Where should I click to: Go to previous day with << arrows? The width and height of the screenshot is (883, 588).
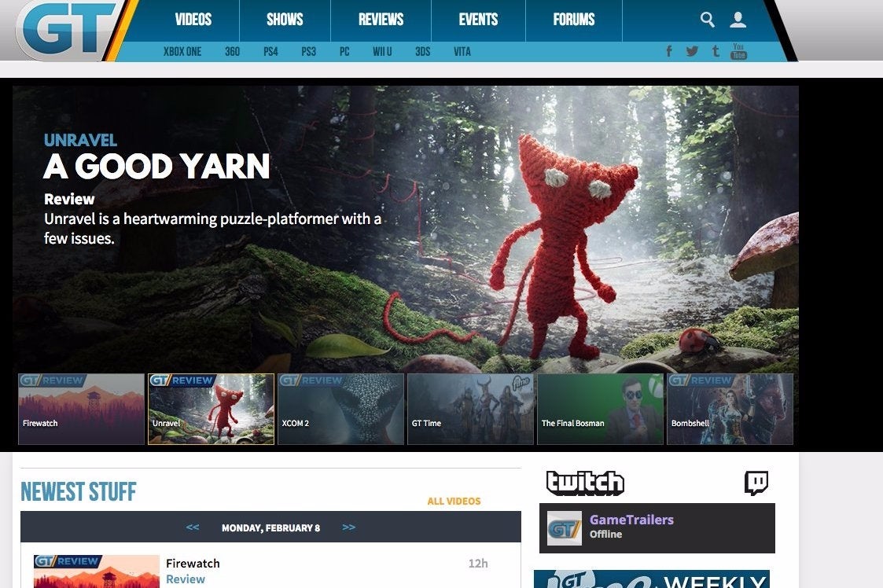(193, 527)
